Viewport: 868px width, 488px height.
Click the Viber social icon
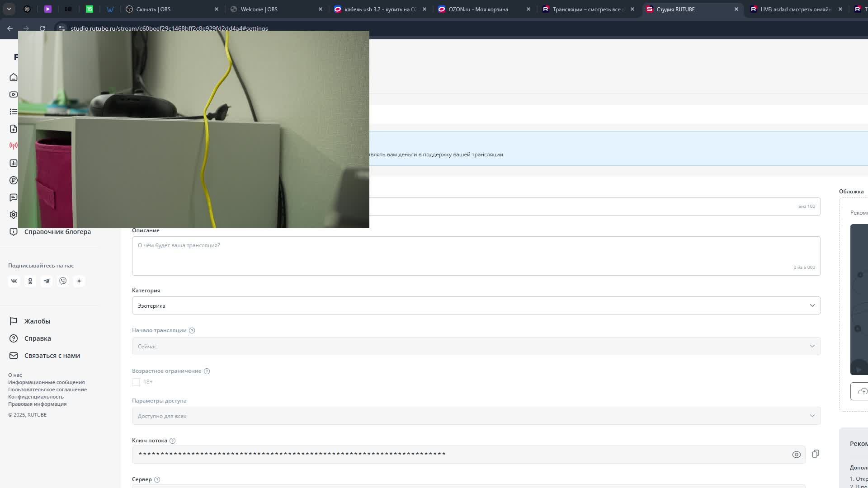click(63, 281)
